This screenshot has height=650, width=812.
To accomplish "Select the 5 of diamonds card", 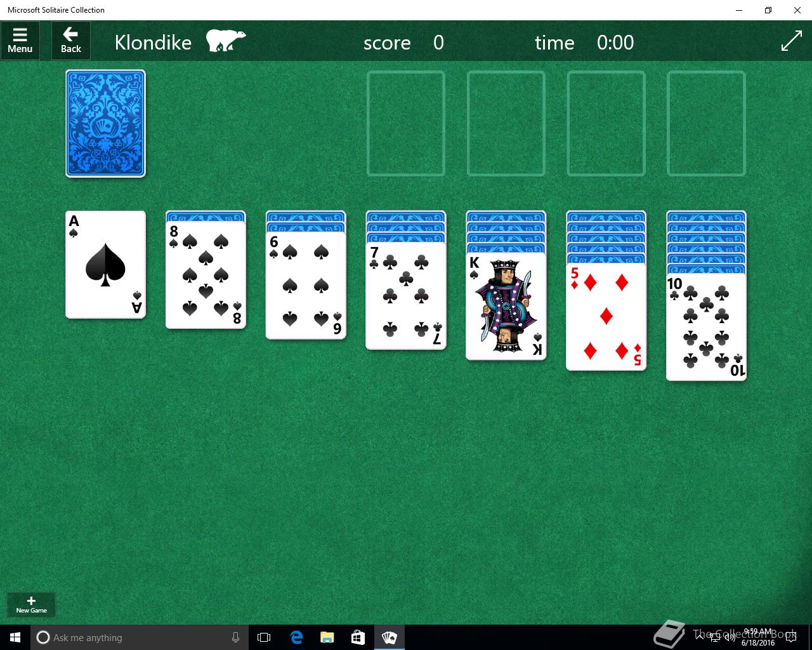I will coord(606,317).
